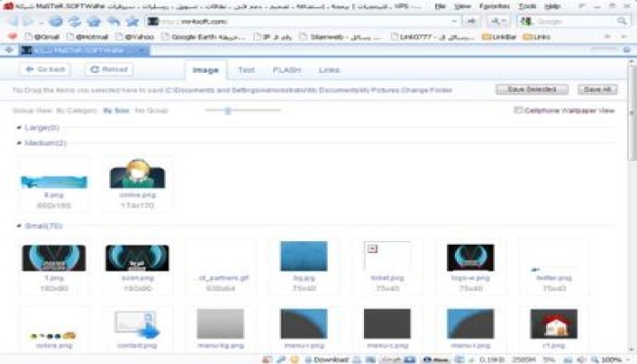Click the undo arrow toolbar icon
637x364 pixels.
coord(114,22)
